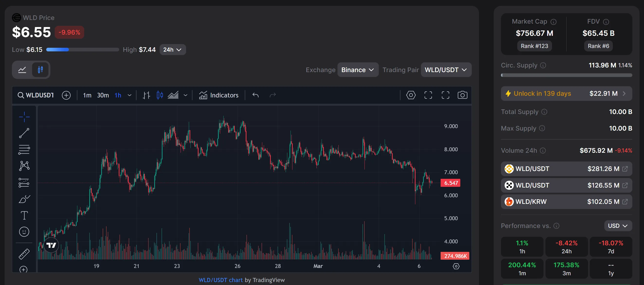Add a compare symbol with plus icon
This screenshot has height=285, width=644.
pos(66,95)
